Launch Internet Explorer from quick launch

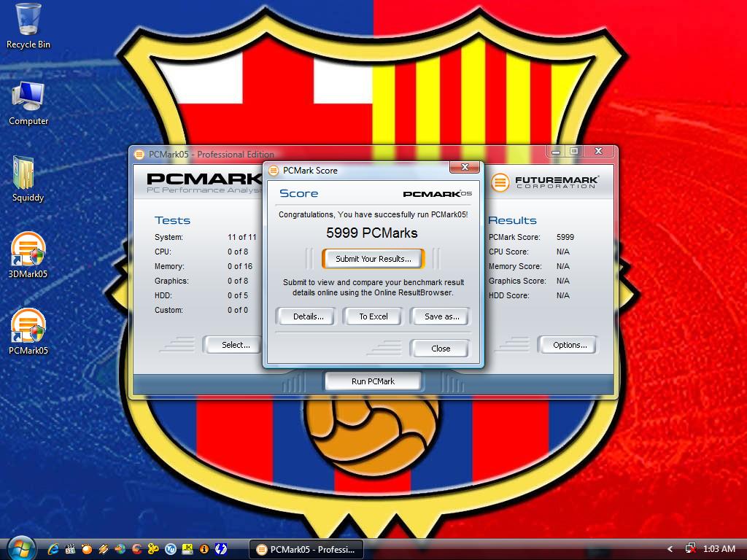pos(53,549)
